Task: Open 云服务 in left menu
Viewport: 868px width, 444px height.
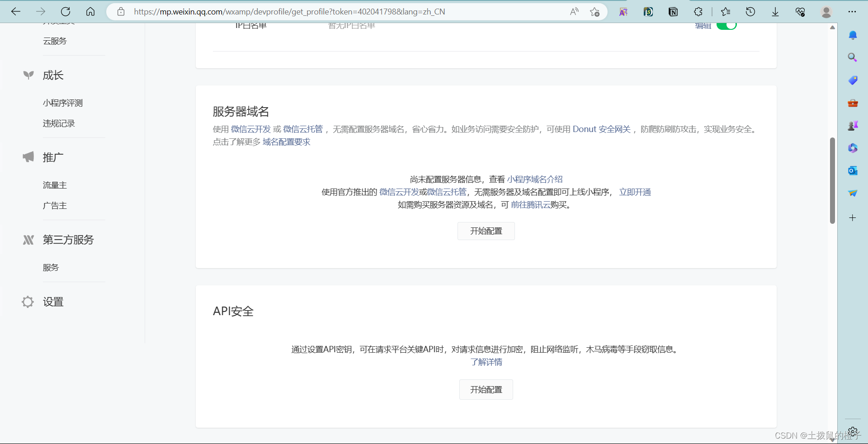Action: point(55,41)
